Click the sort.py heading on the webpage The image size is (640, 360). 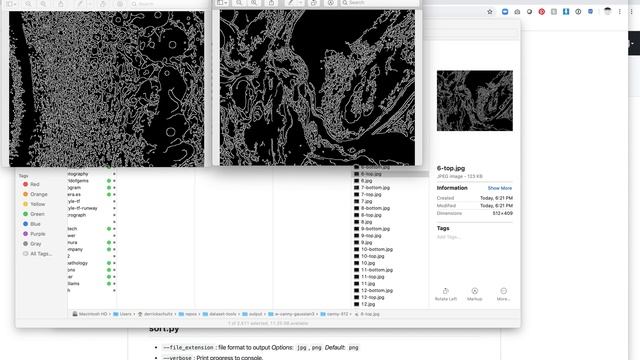[x=164, y=329]
